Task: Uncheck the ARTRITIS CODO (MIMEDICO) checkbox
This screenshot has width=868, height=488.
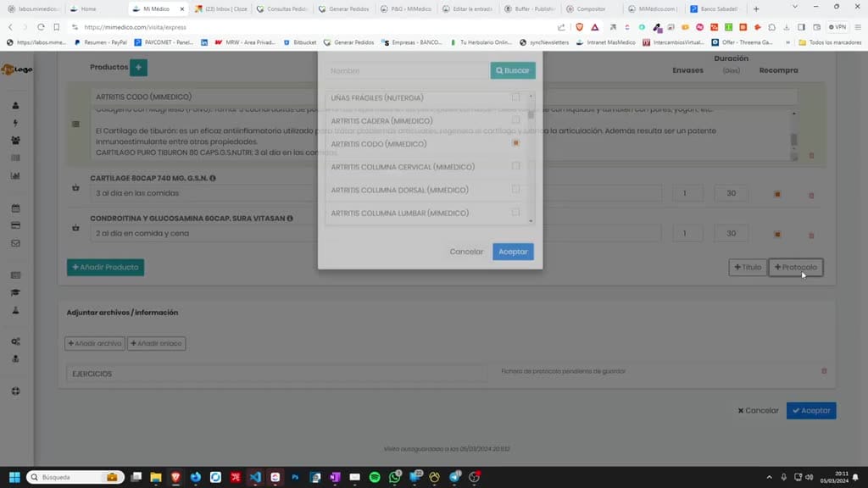Action: (515, 143)
